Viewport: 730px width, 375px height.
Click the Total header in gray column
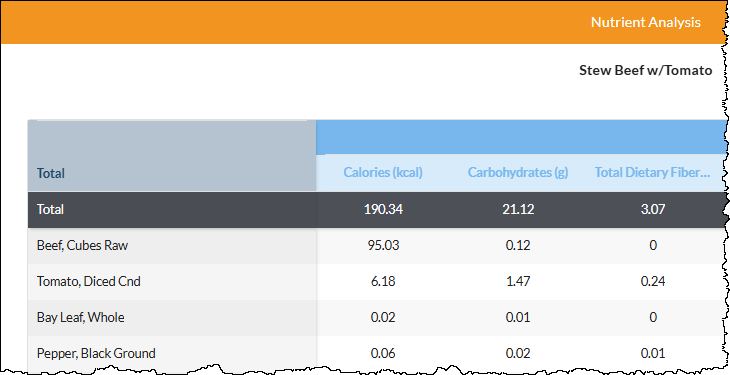51,173
